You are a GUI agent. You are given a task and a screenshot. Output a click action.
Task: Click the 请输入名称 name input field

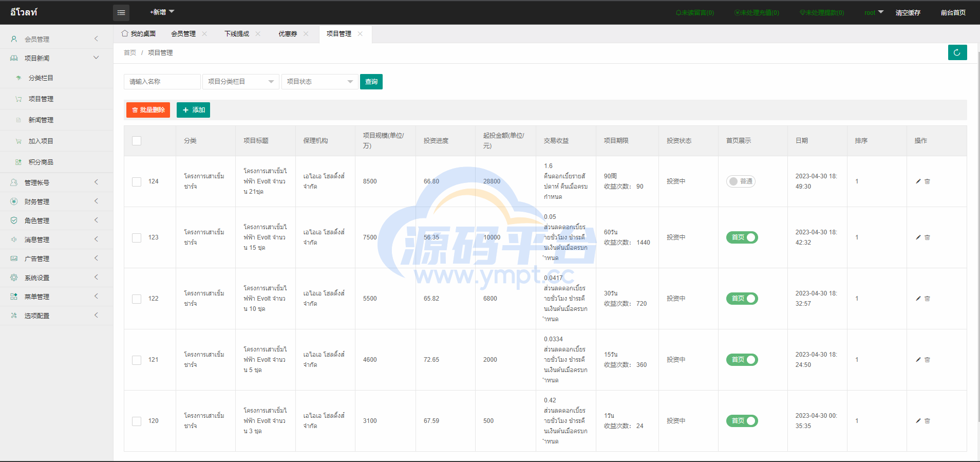(162, 82)
